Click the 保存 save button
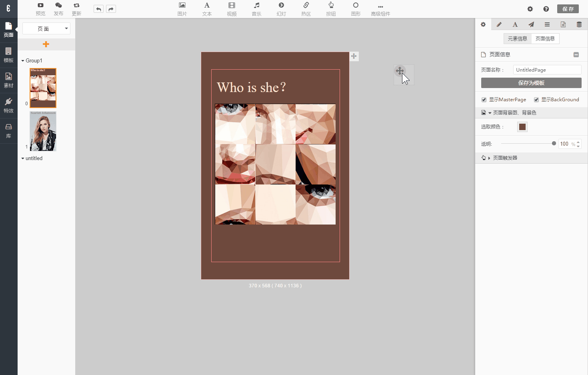 (x=568, y=9)
